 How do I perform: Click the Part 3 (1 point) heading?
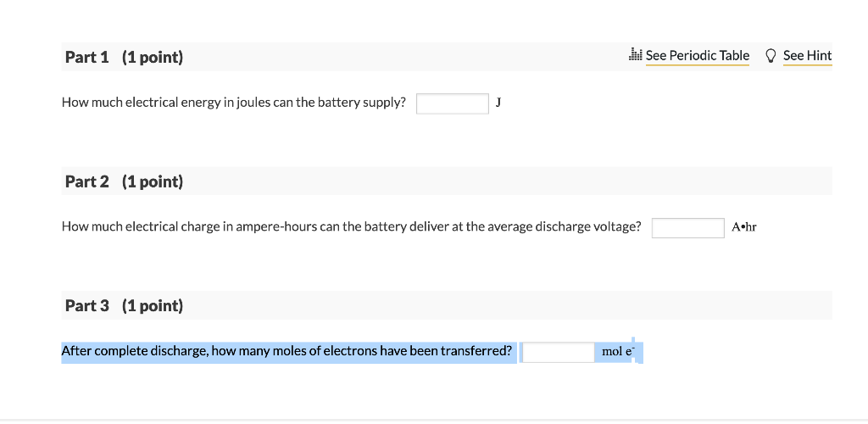tap(124, 305)
